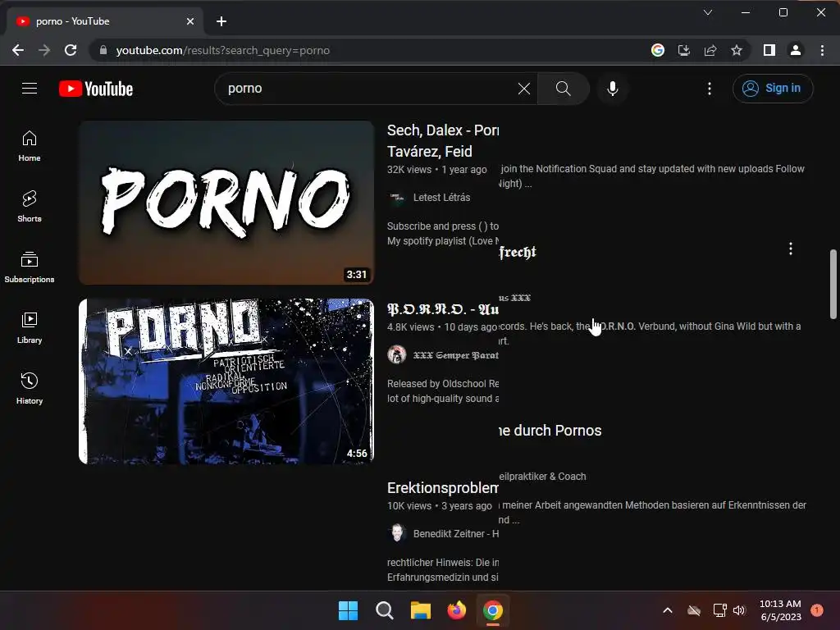Open File Explorer from taskbar
Viewport: 840px width, 630px height.
click(x=421, y=610)
